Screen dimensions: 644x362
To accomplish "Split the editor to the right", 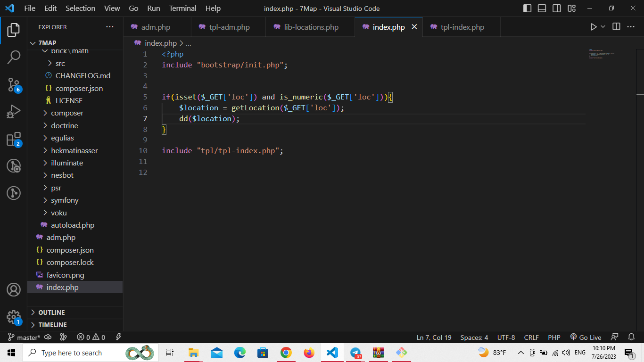I will [x=616, y=27].
